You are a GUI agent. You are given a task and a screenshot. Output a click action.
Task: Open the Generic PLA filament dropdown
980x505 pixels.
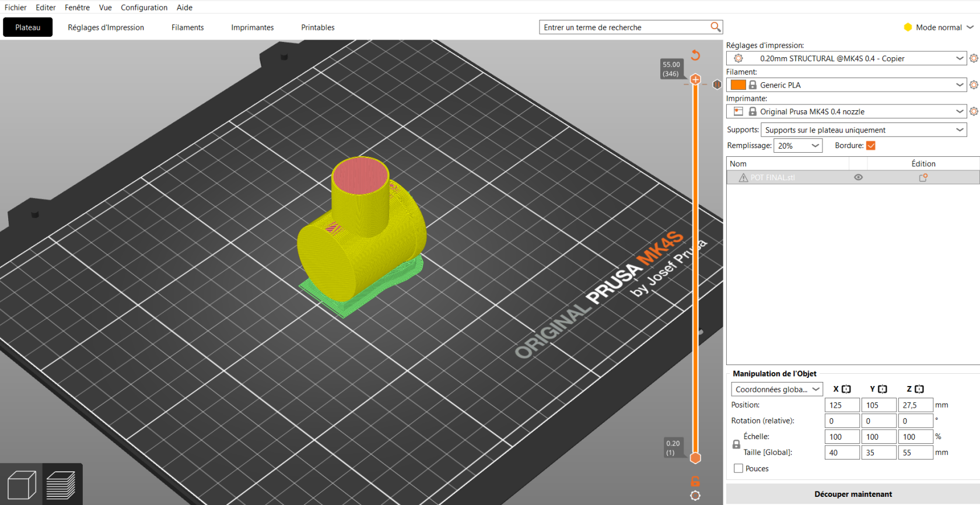point(846,85)
